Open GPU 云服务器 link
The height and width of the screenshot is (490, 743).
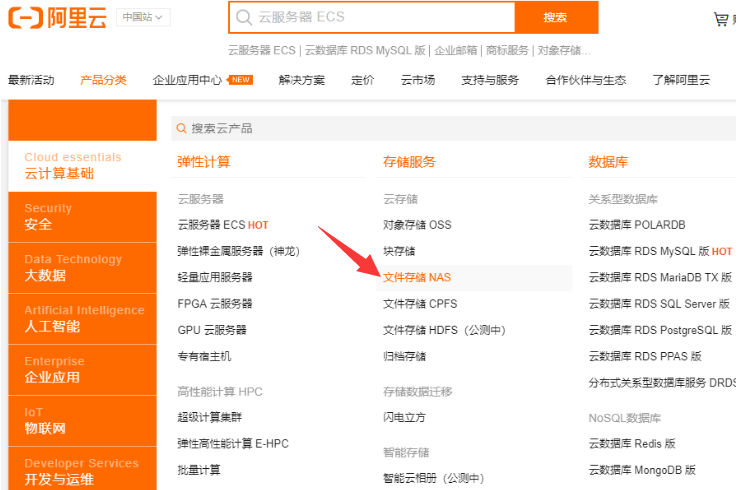[212, 330]
